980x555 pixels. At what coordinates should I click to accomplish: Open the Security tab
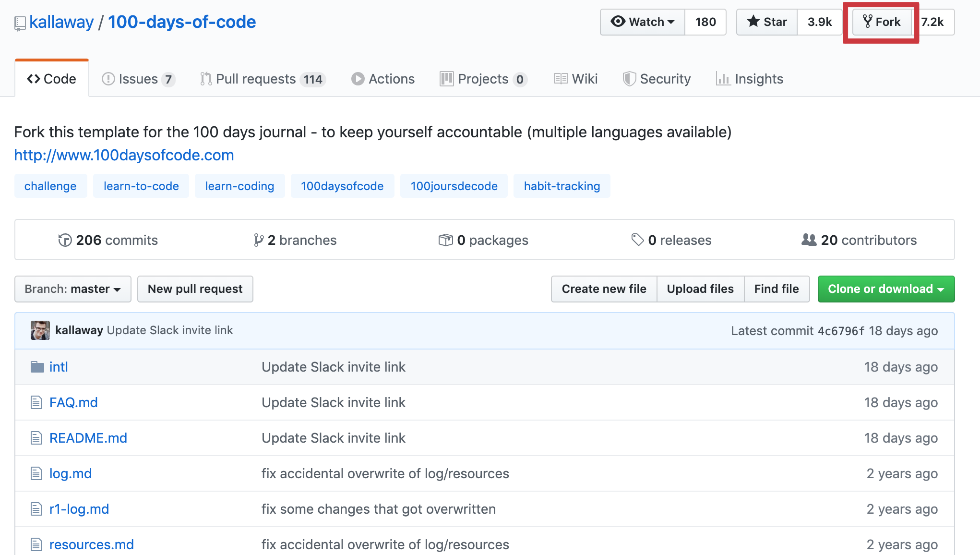[657, 79]
